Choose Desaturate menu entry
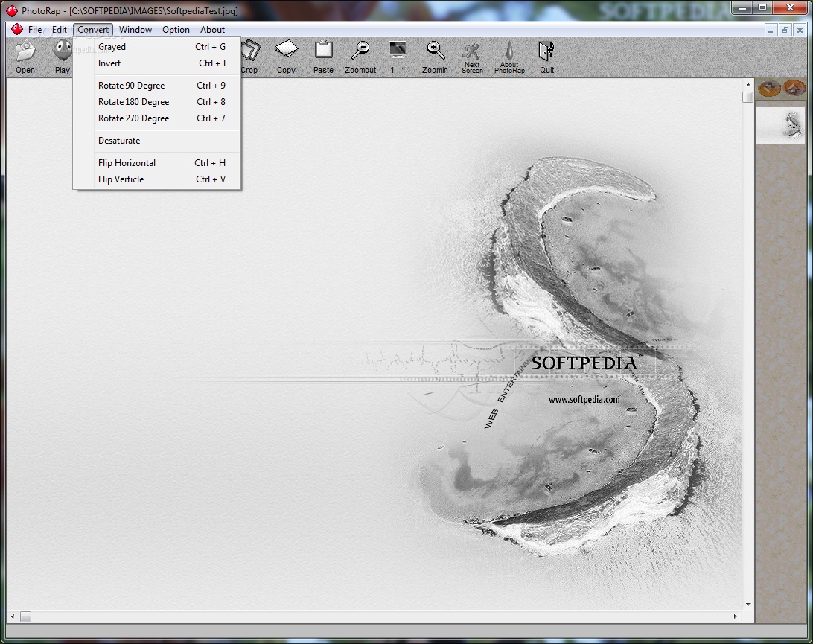Image resolution: width=813 pixels, height=644 pixels. point(156,141)
